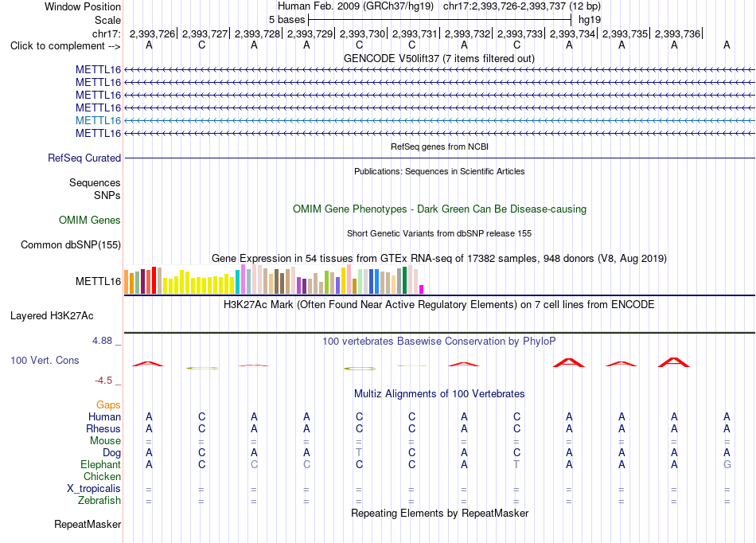Click the OMIM Genes track label
This screenshot has height=543, width=756.
point(89,220)
